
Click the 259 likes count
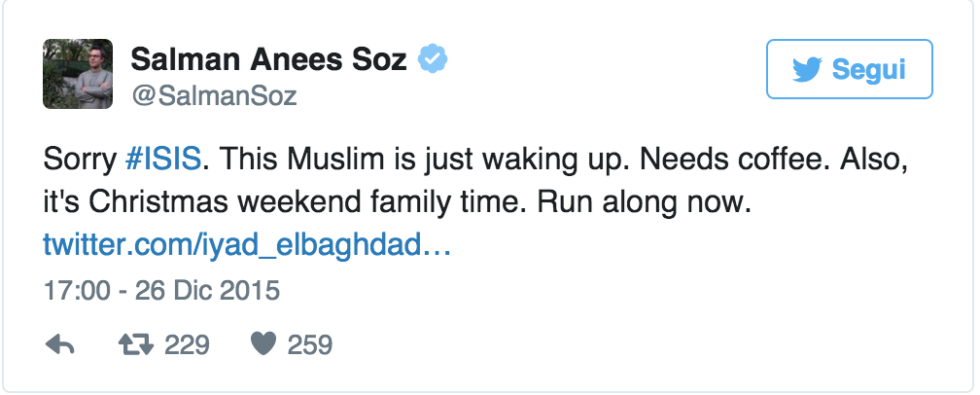click(310, 344)
